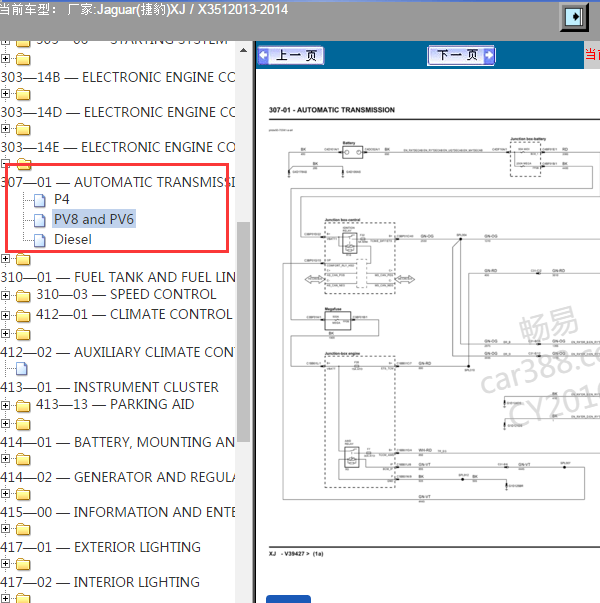Click the arrow panel icon in the header
600x603 pixels.
tap(573, 17)
